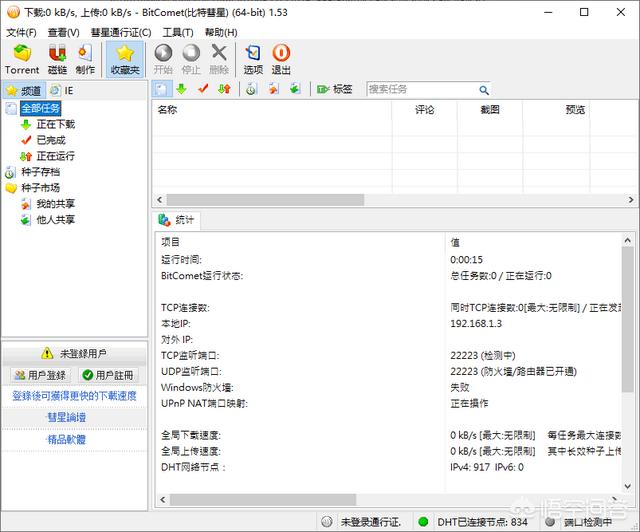Click the 未登录通行证 status bar entry

click(371, 522)
